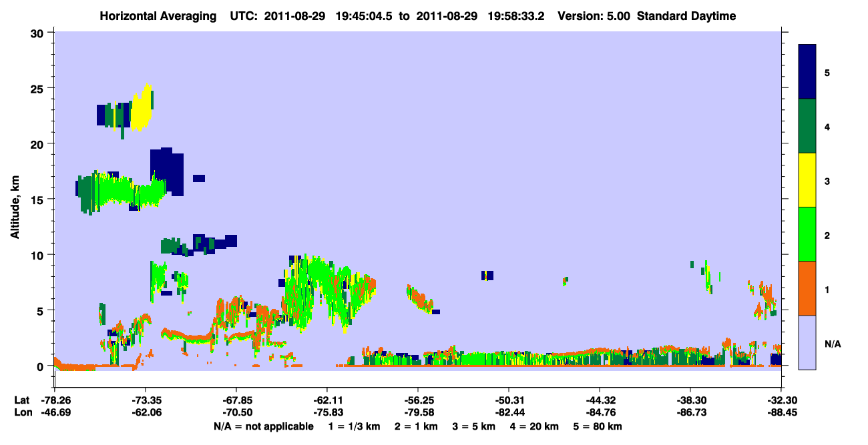Image resolution: width=868 pixels, height=445 pixels.
Task: Click the dark blue level 5 colorbar segment
Action: [x=807, y=71]
